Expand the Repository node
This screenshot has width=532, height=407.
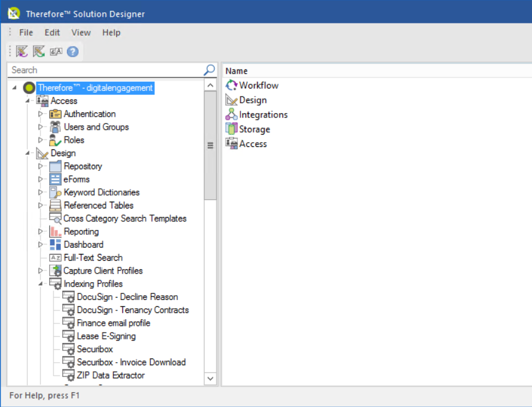[41, 166]
